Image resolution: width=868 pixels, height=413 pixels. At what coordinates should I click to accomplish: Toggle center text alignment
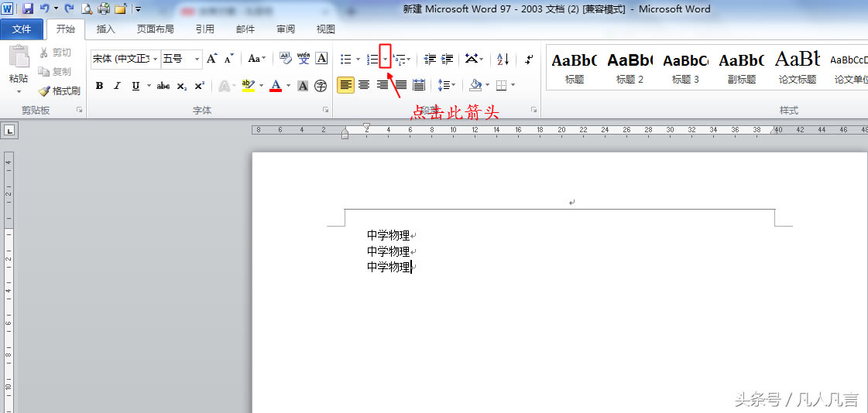tap(364, 85)
